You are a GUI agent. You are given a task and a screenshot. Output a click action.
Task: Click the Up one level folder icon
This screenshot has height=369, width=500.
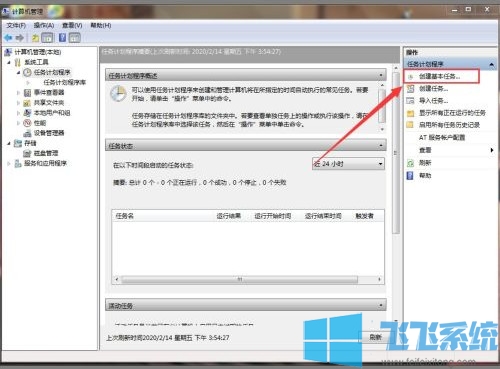(x=35, y=38)
